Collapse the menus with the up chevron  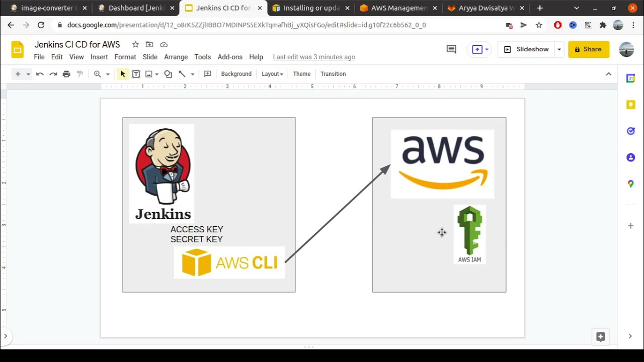point(608,74)
